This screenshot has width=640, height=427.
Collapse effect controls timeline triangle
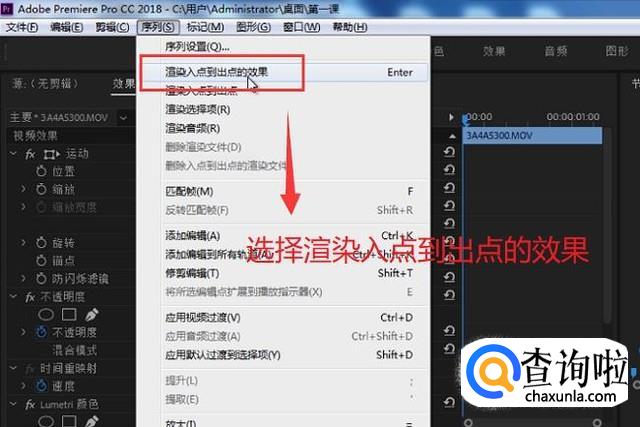[452, 136]
